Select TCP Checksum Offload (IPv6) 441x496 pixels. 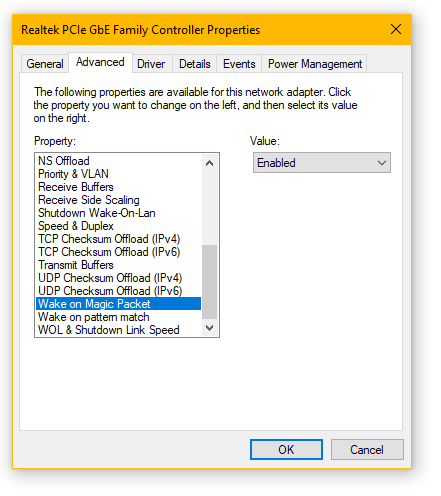click(119, 252)
